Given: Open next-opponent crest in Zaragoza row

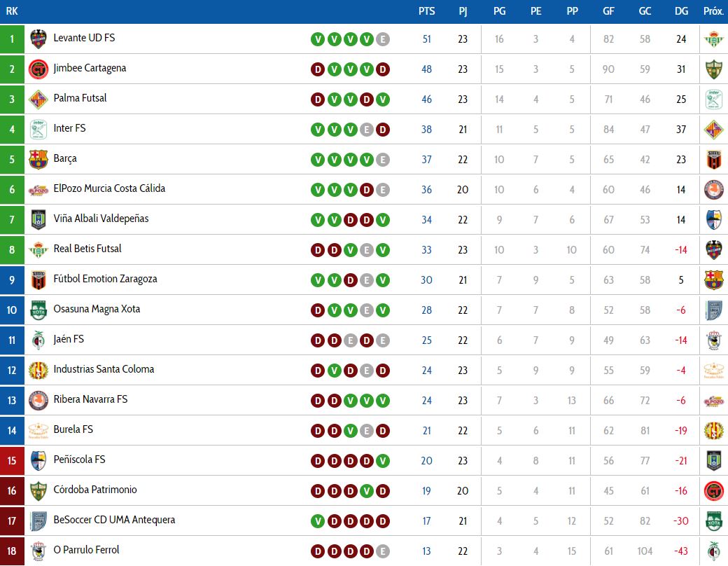Looking at the screenshot, I should [x=713, y=280].
